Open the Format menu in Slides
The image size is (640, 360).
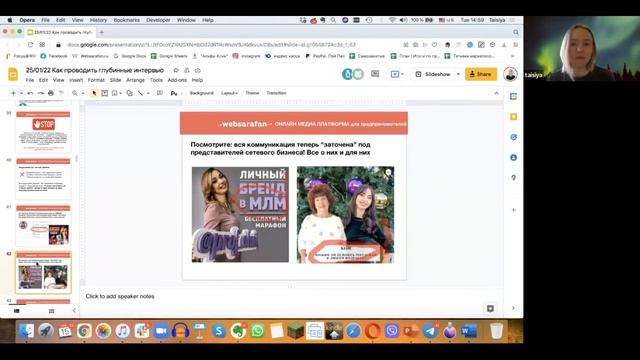pyautogui.click(x=96, y=80)
